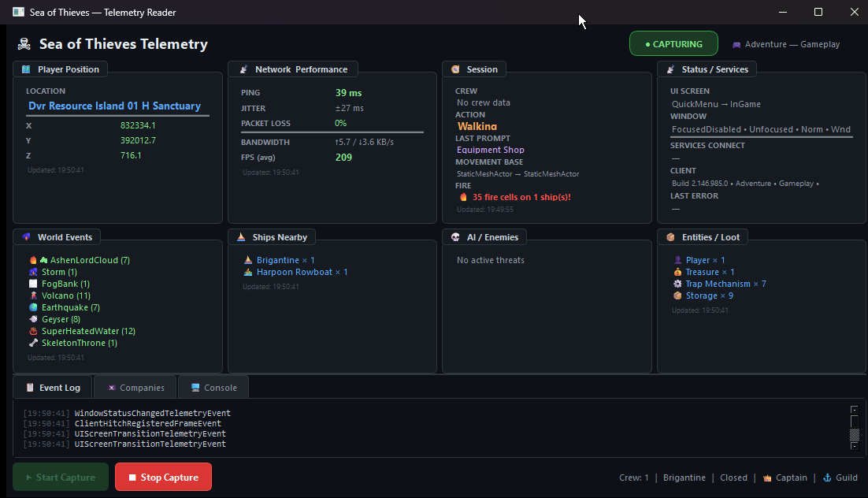Click the Trap Mechanism gear icon

pos(677,284)
